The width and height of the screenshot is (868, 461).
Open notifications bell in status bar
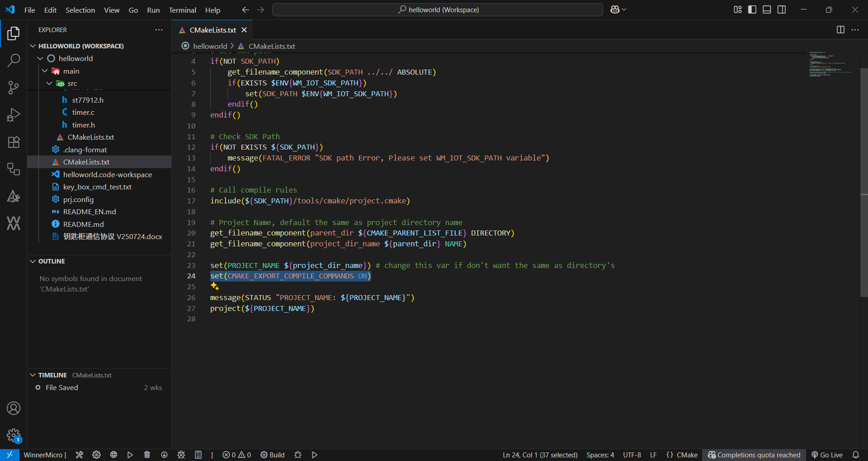click(x=856, y=455)
